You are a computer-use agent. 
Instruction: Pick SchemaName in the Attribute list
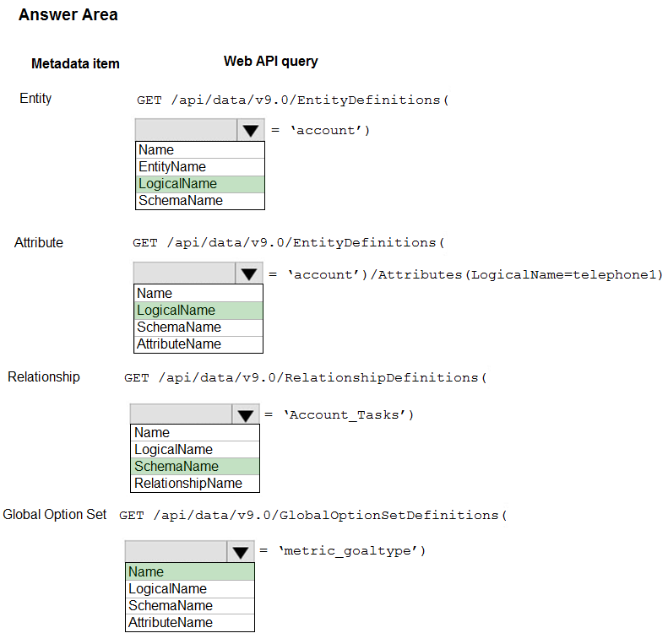click(x=198, y=327)
